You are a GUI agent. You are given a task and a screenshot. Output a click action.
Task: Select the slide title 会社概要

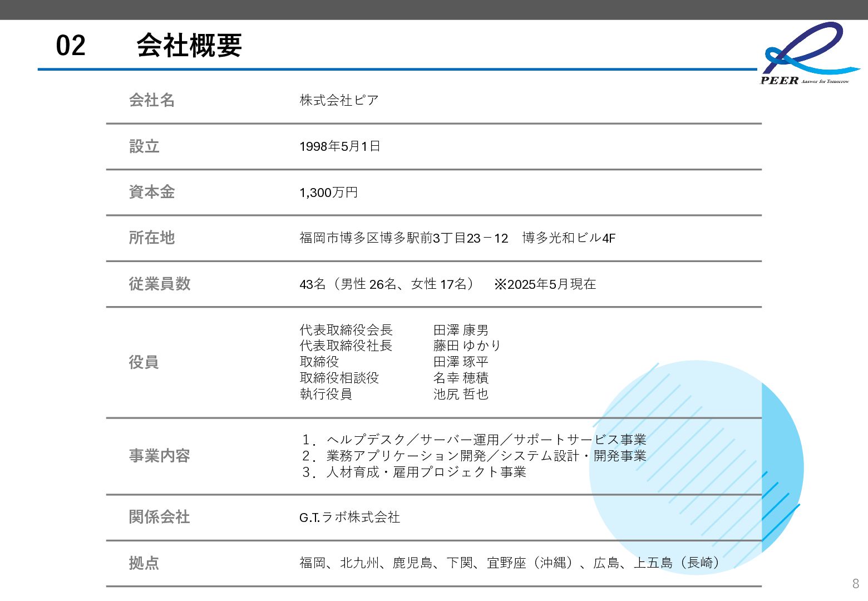coord(189,45)
